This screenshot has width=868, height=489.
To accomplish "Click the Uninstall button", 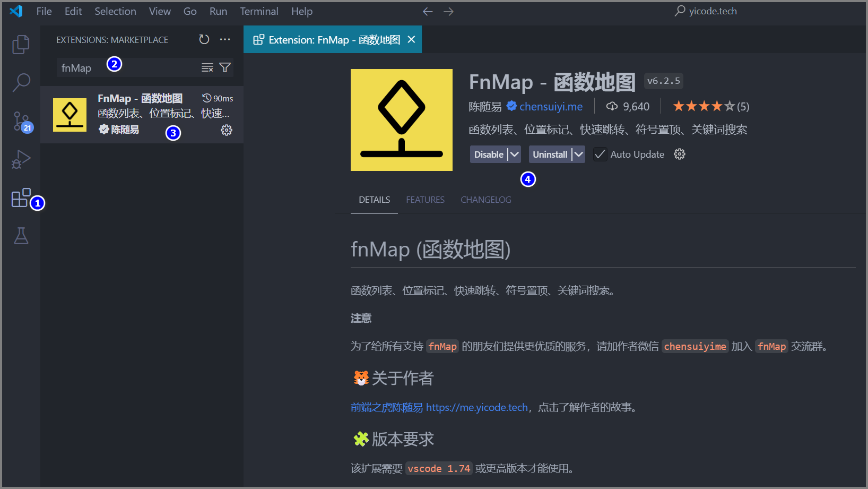I will pyautogui.click(x=550, y=154).
